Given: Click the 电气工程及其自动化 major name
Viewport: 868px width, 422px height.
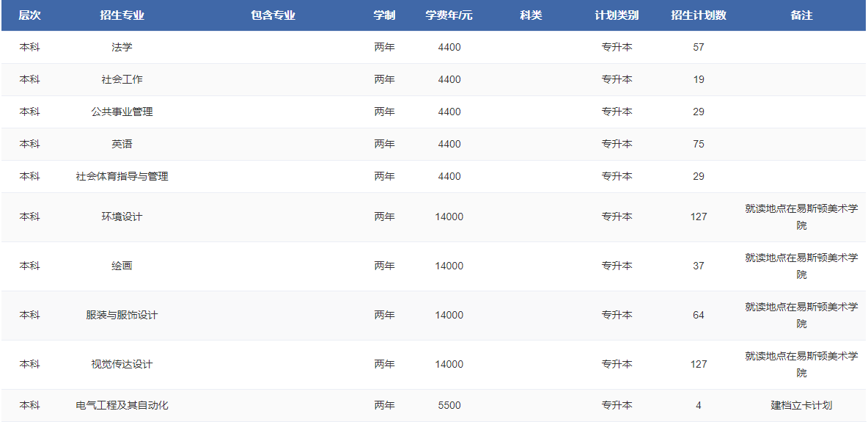Looking at the screenshot, I should pos(122,405).
